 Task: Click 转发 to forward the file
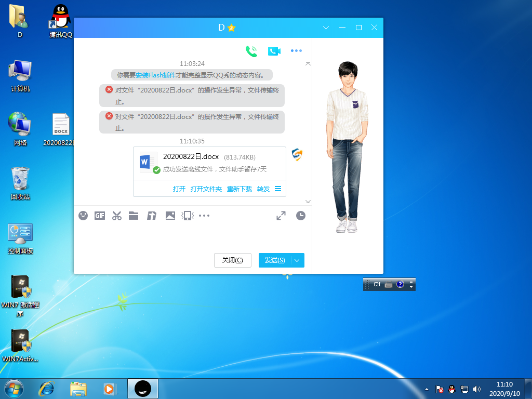[x=263, y=189]
